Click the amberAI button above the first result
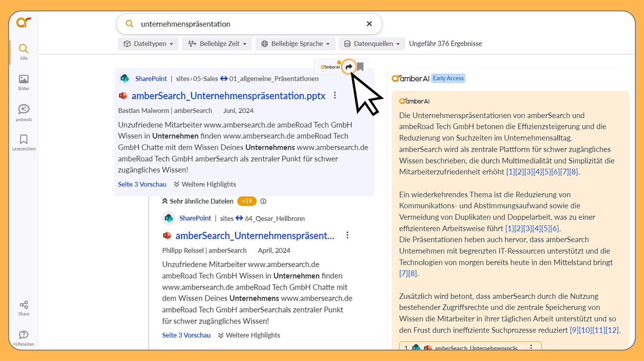Viewport: 644px width, 361px height. [330, 67]
